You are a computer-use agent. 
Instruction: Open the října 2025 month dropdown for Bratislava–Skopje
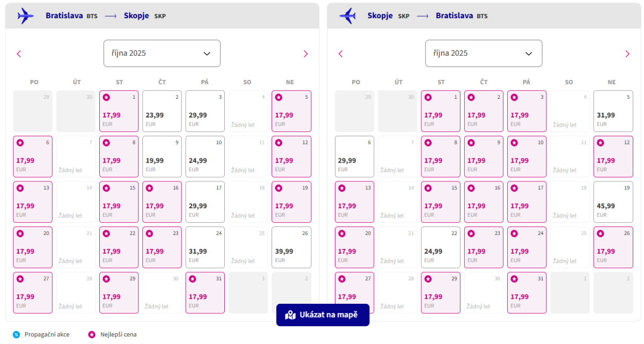click(x=162, y=53)
